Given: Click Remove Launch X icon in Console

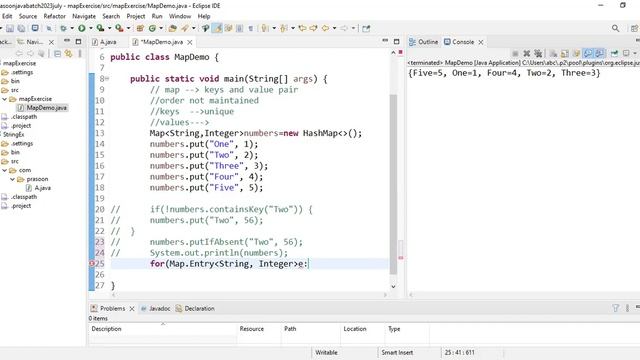Looking at the screenshot, I should pyautogui.click(x=527, y=53).
